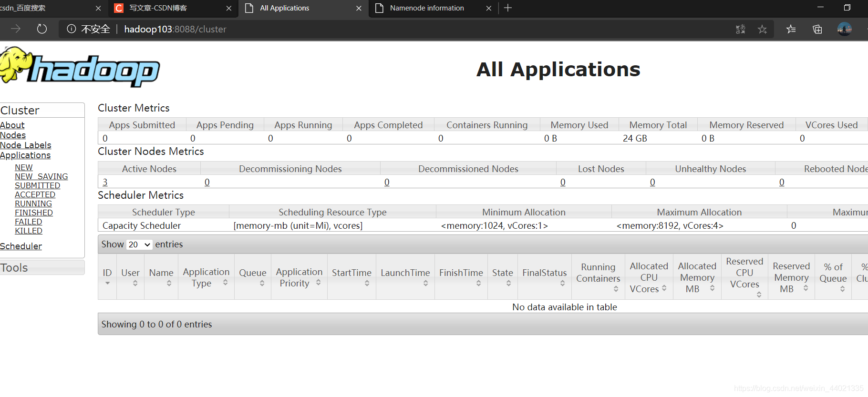Sort table by ID column arrow

pos(107,283)
